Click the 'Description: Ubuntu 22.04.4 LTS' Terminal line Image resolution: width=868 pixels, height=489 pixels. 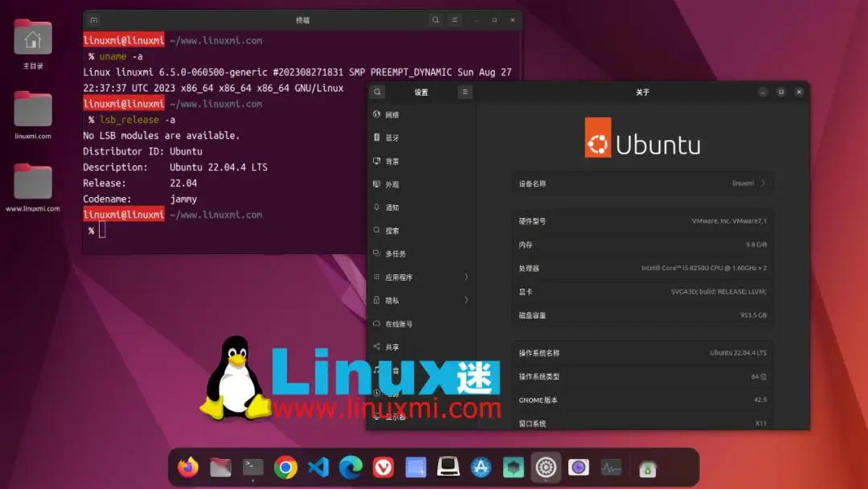(x=175, y=167)
